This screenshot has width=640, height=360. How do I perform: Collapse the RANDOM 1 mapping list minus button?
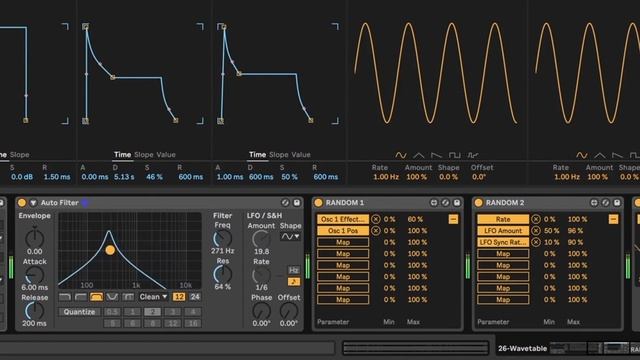(x=453, y=219)
